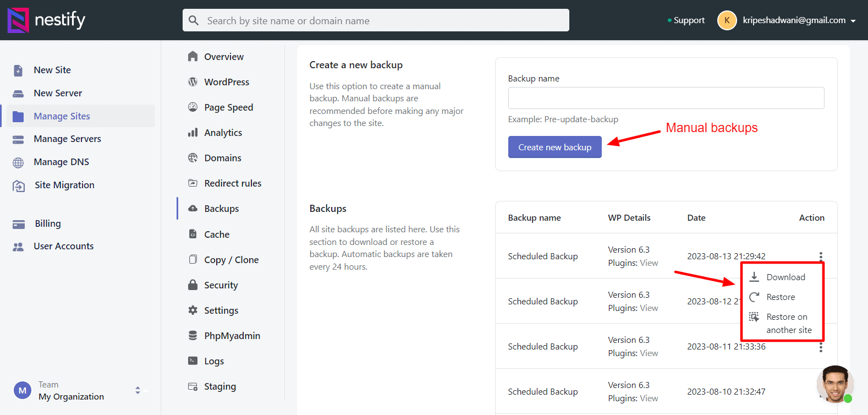
Task: Select Restore on another site option
Action: pyautogui.click(x=788, y=324)
